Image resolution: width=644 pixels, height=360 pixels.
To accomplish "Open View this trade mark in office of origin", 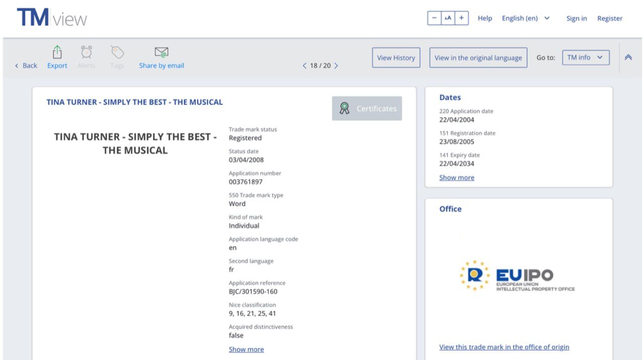I will pos(504,347).
